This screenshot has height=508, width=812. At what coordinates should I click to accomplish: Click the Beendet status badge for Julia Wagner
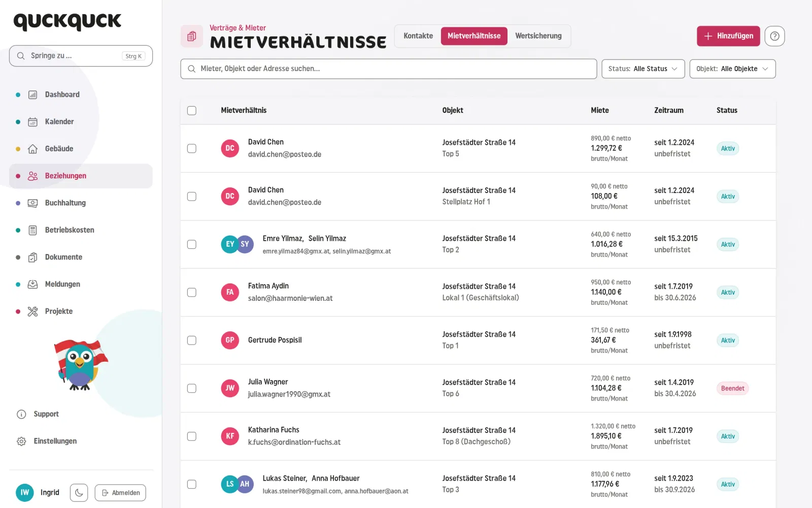coord(732,389)
